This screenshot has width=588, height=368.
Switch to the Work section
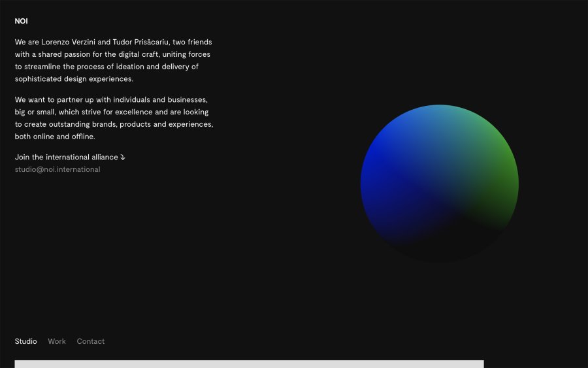(57, 341)
